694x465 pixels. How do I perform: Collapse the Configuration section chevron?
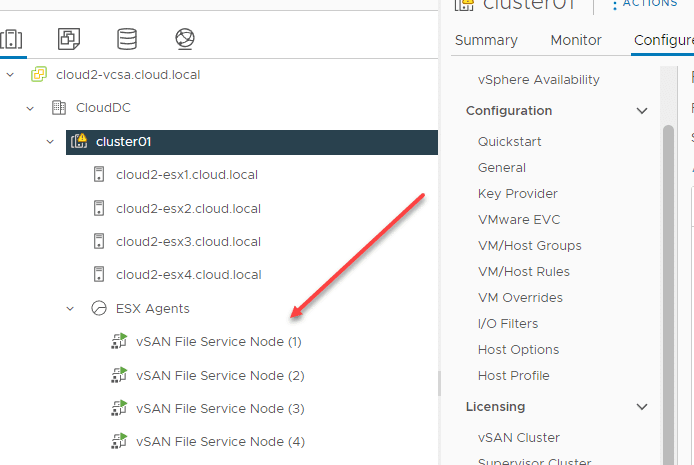642,111
